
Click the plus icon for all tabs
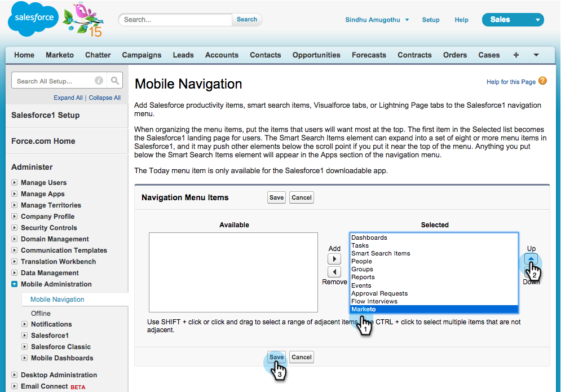(516, 55)
